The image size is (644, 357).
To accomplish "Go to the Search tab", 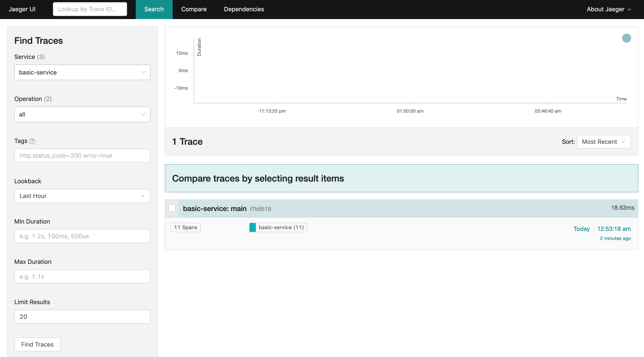I will [x=154, y=9].
